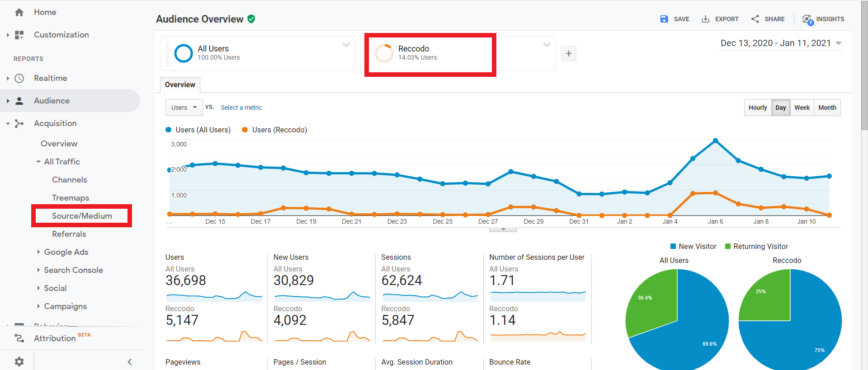Open the Treemaps report

tap(71, 198)
